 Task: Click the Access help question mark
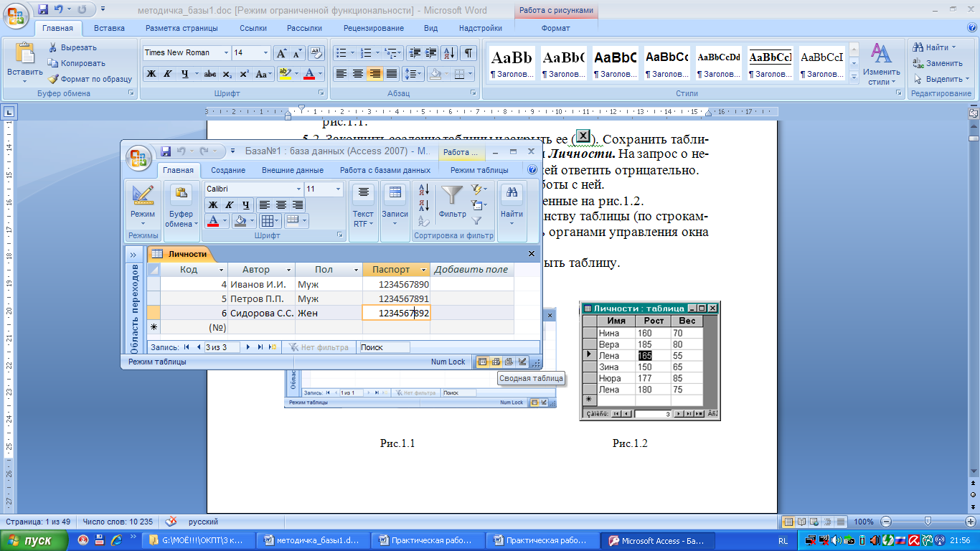(x=532, y=170)
